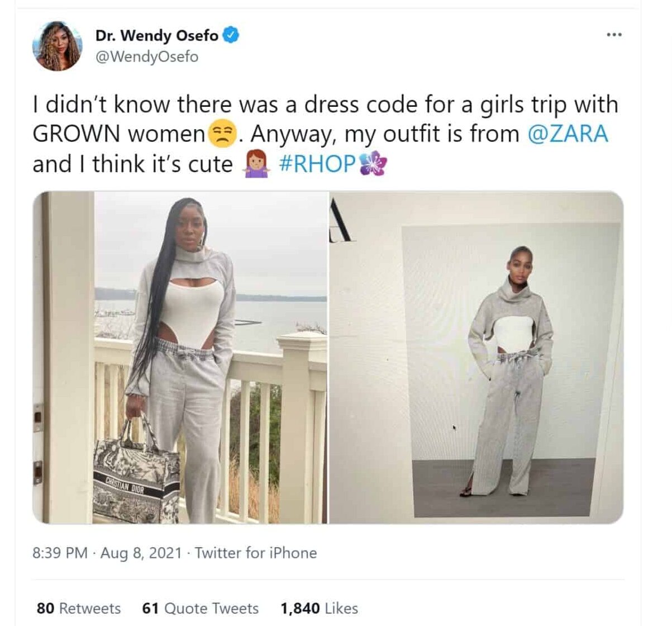View the 1,840 Likes list
This screenshot has width=672, height=626.
[320, 608]
